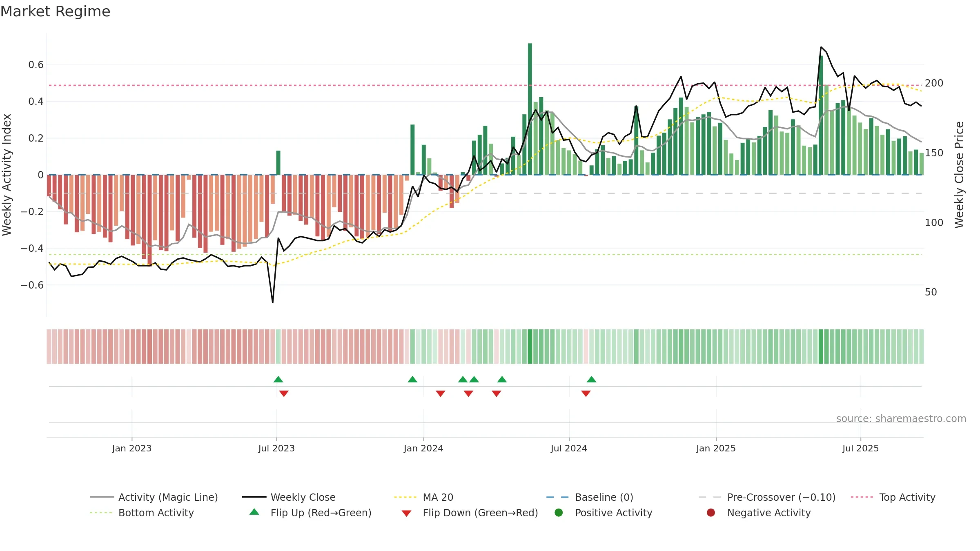This screenshot has width=980, height=551.
Task: Click the last Flip Down triangle after Jul 2024
Action: point(586,393)
